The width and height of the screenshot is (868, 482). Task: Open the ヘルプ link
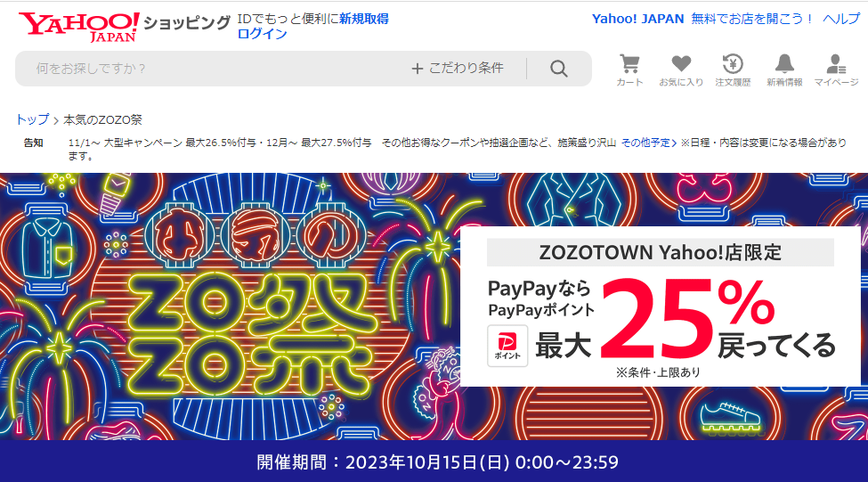[x=841, y=19]
